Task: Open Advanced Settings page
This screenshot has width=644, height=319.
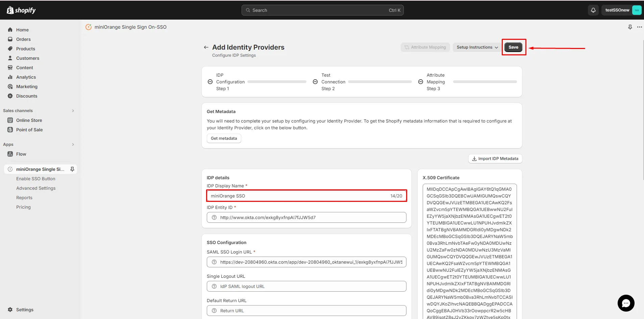Action: [x=36, y=188]
